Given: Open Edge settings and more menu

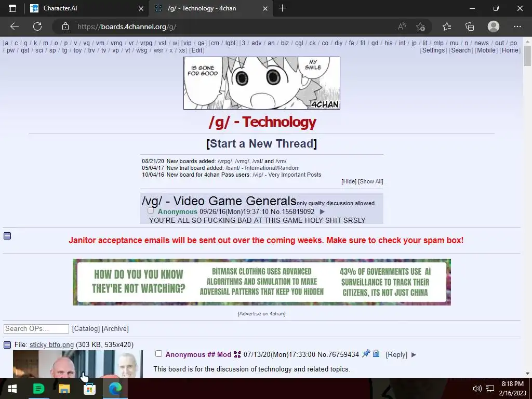Looking at the screenshot, I should [517, 26].
